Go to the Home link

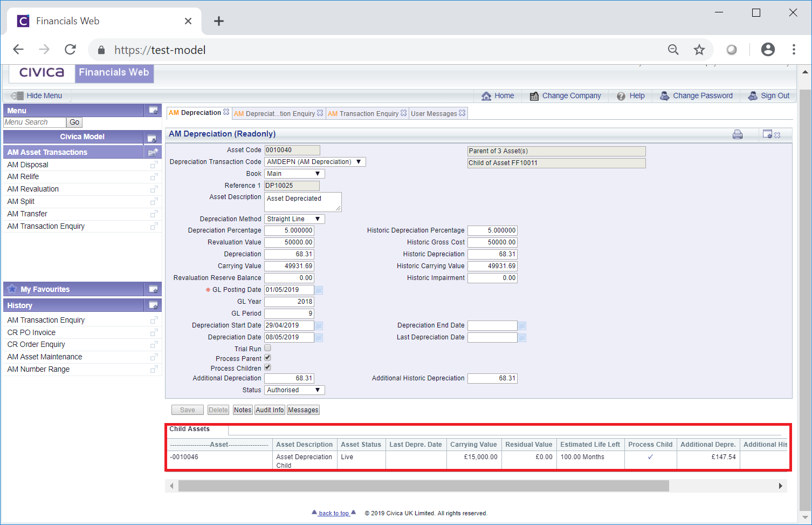498,96
